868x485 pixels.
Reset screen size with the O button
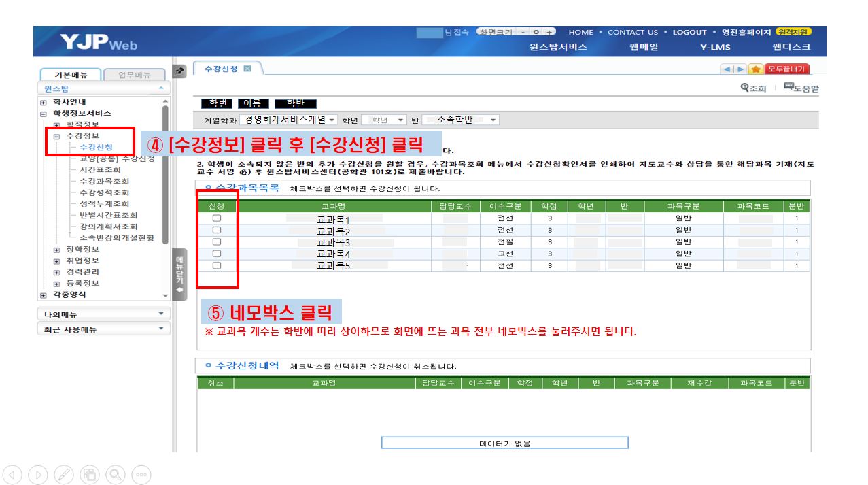pyautogui.click(x=536, y=32)
